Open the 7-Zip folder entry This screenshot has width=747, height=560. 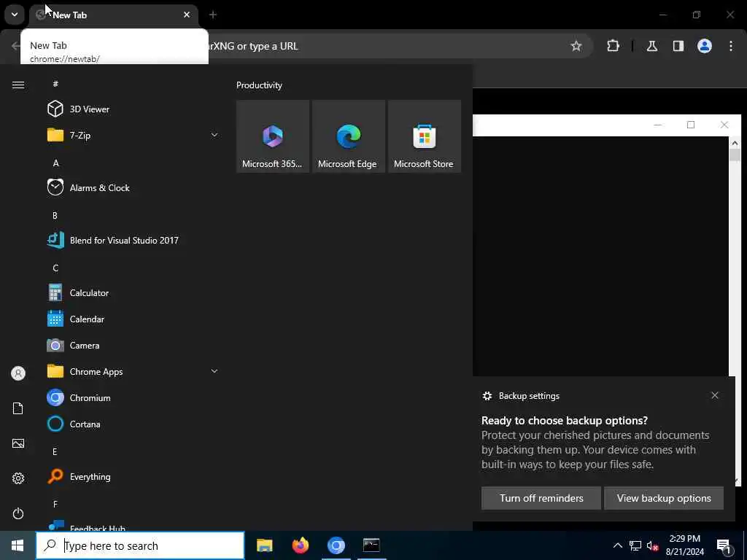[133, 135]
